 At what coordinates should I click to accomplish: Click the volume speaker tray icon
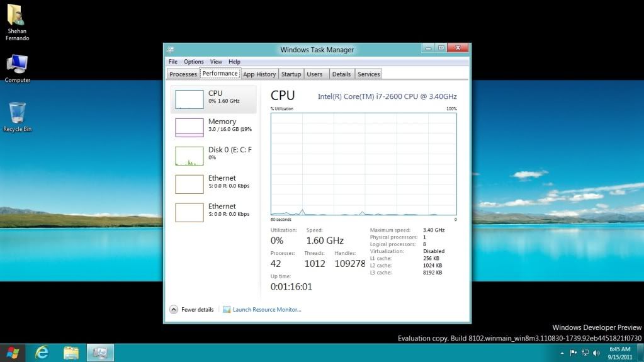[x=596, y=353]
